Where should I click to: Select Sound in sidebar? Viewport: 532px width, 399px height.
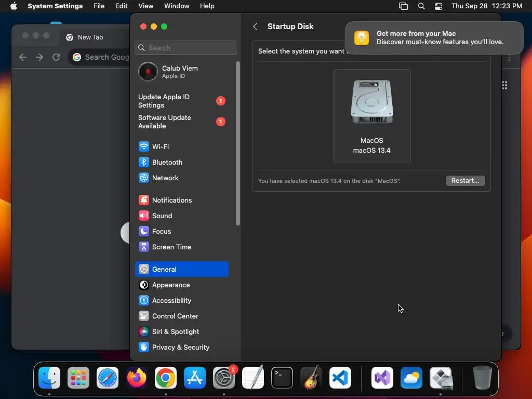tap(182, 216)
